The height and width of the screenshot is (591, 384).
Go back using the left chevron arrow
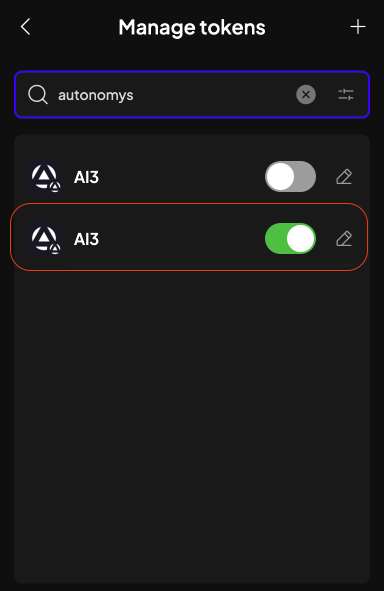click(x=25, y=27)
